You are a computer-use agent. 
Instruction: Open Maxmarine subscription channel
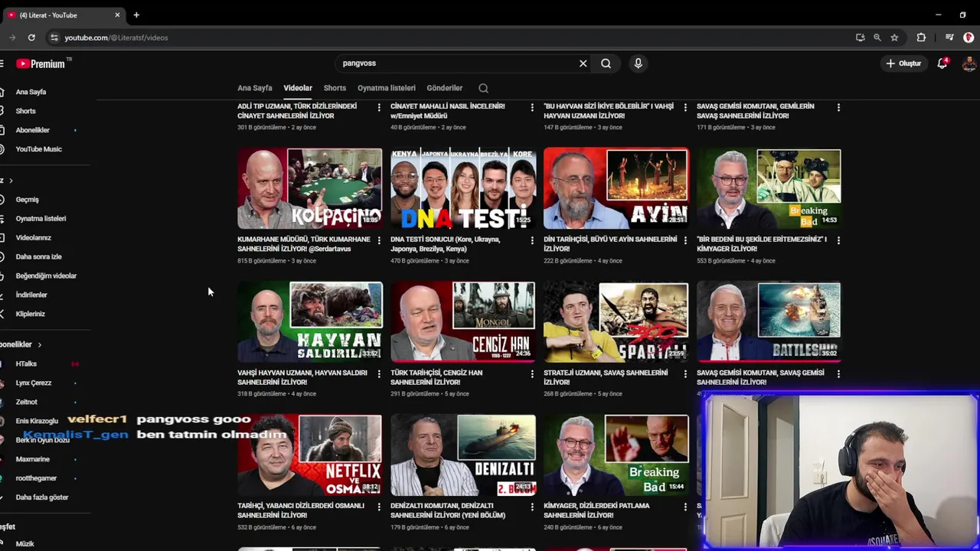32,460
